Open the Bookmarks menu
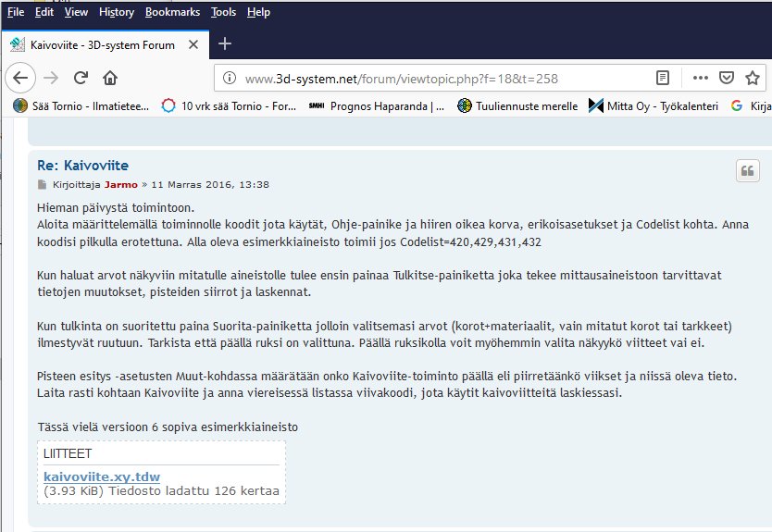Viewport: 772px width, 532px height. point(172,12)
